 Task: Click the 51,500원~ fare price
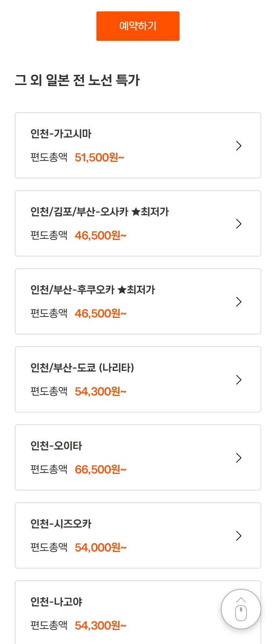pos(99,158)
